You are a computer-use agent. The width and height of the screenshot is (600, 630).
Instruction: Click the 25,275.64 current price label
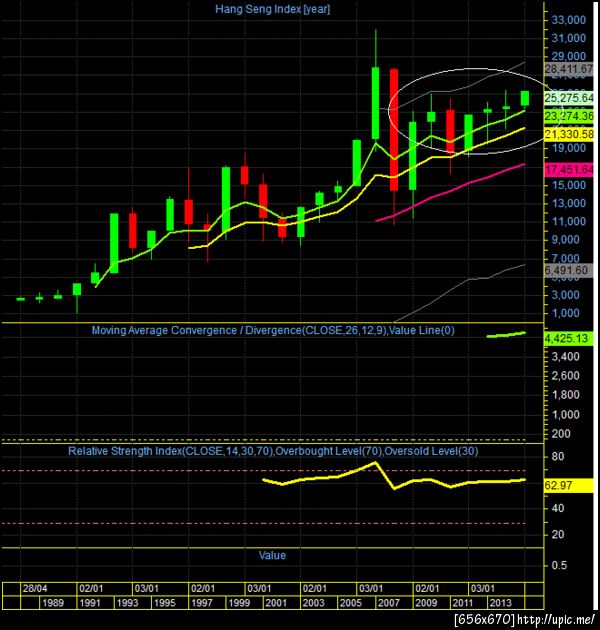(x=569, y=98)
